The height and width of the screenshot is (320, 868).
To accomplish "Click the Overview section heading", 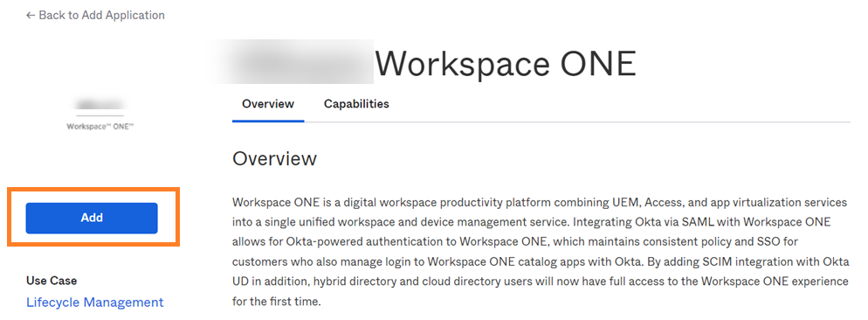I will tap(274, 158).
